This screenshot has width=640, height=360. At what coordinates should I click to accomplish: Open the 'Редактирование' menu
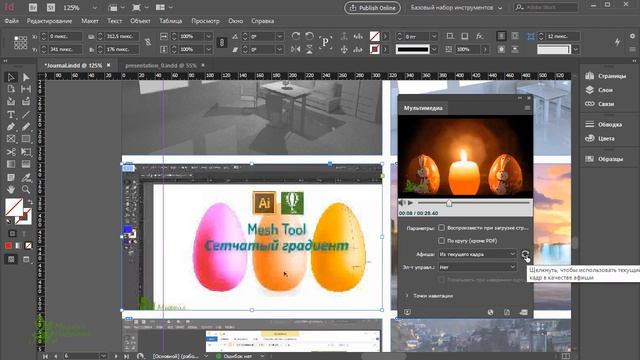pos(49,21)
